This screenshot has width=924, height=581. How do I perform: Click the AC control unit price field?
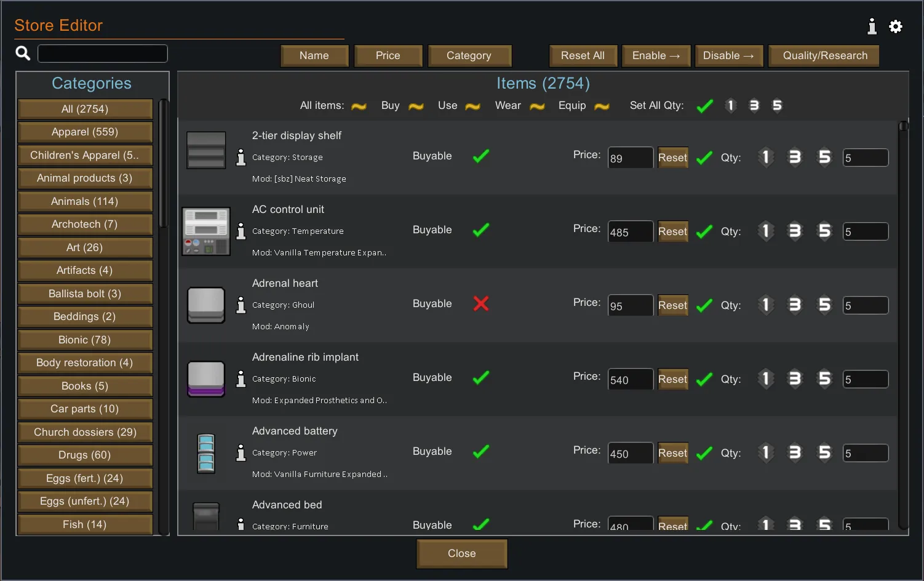pos(630,232)
